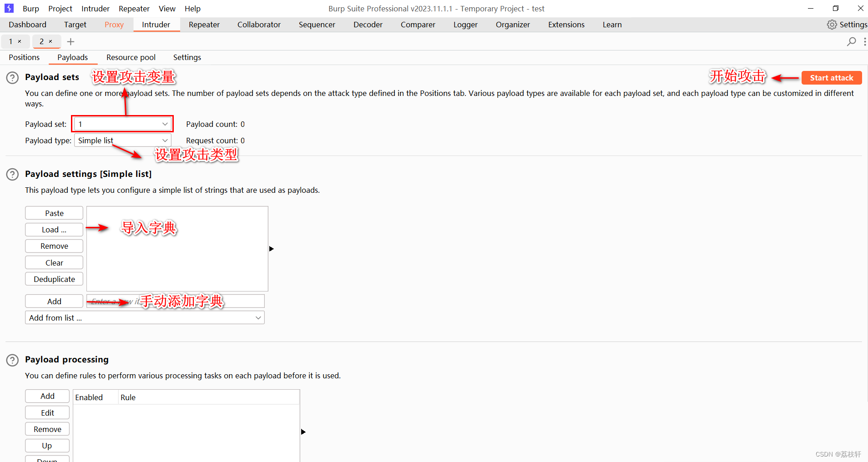Switch to the Intruder Settings sub-tab
Viewport: 868px width, 462px height.
pos(187,57)
